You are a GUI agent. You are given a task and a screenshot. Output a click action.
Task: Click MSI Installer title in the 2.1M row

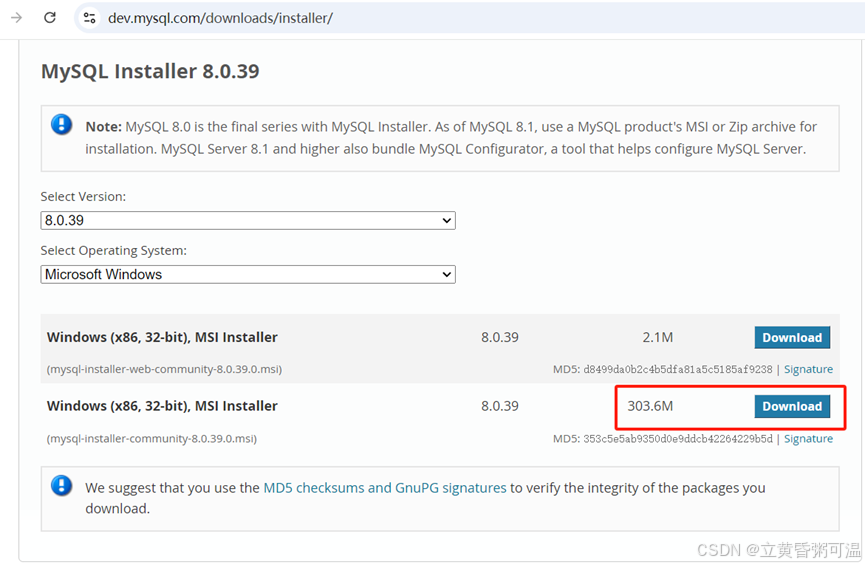coord(162,337)
